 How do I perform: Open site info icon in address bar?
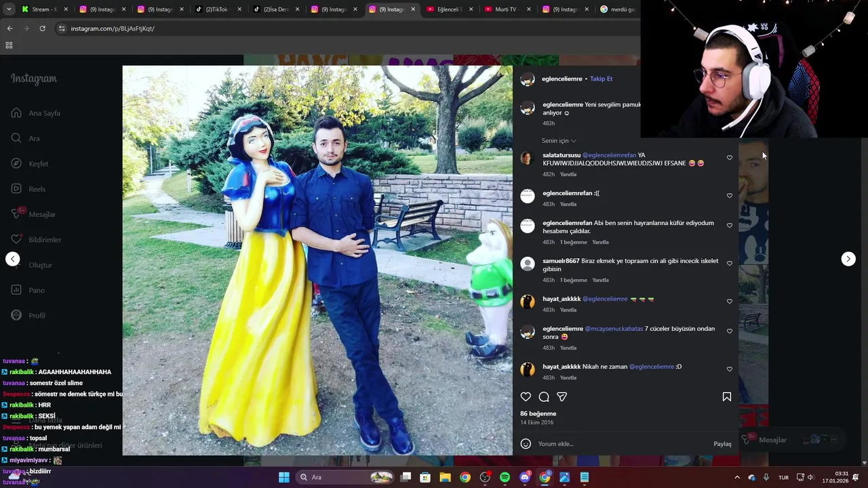point(62,28)
